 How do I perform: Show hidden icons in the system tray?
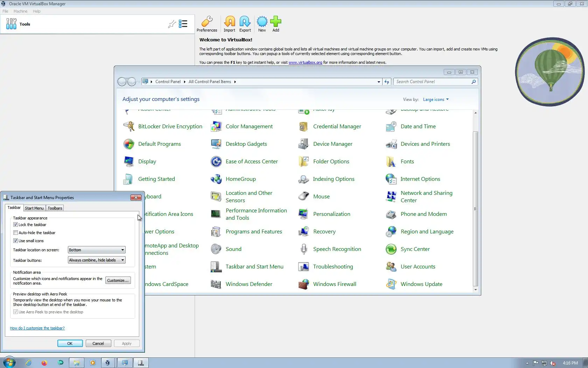click(527, 363)
